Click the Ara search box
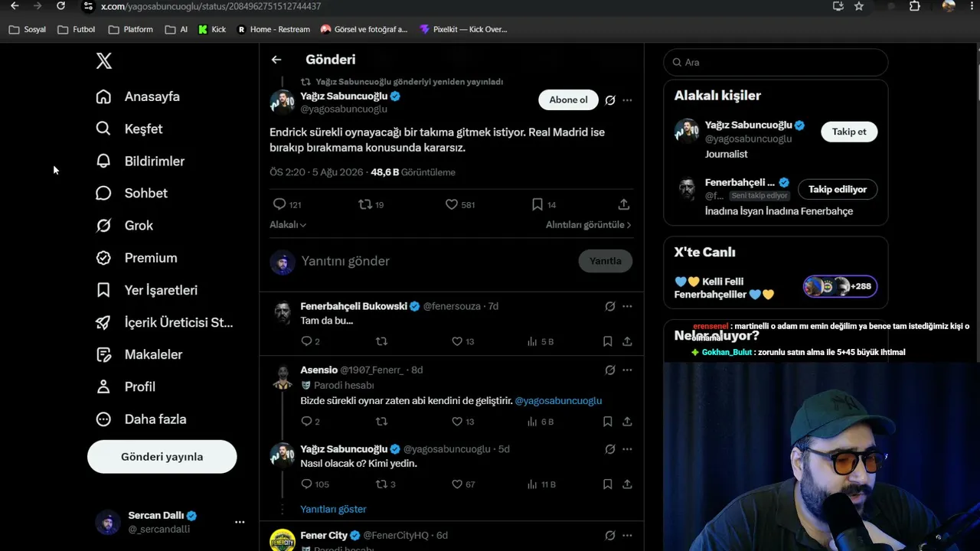 point(776,62)
